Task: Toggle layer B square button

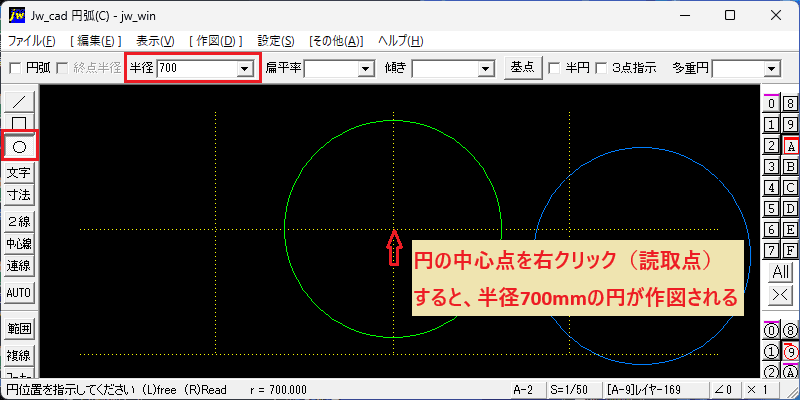Action: (x=790, y=167)
